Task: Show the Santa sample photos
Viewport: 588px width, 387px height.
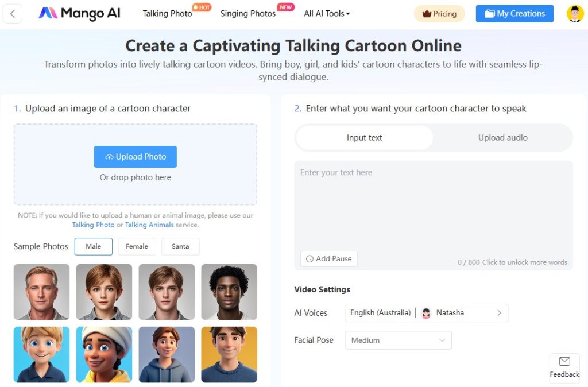Action: (x=180, y=246)
